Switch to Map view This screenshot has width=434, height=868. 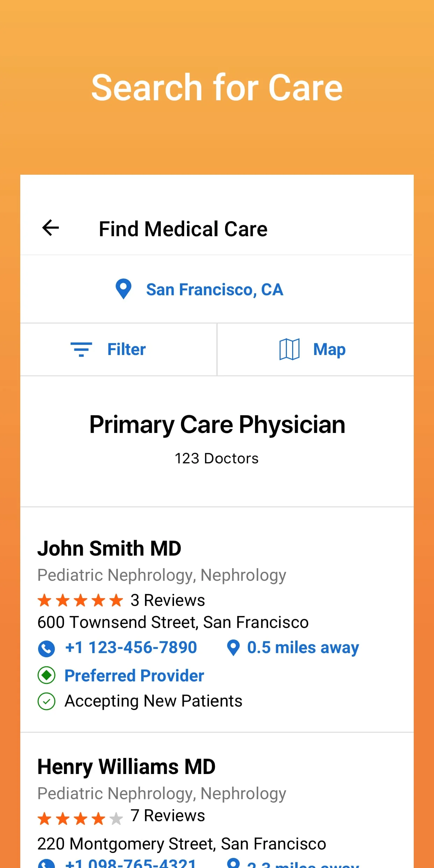(329, 349)
